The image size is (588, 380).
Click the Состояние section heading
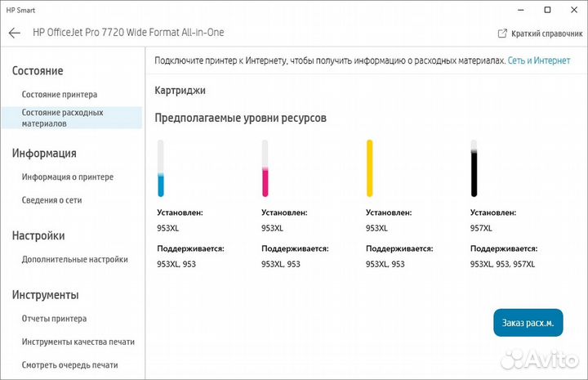[38, 71]
